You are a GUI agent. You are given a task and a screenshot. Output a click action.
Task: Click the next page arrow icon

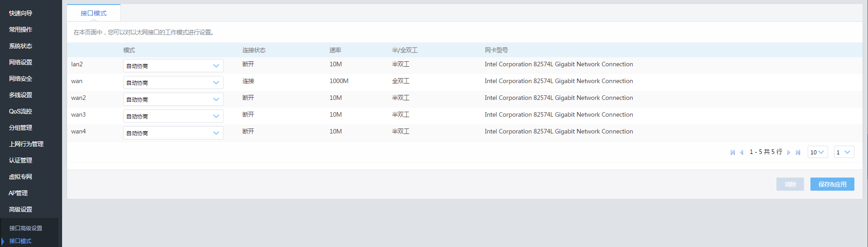pyautogui.click(x=789, y=153)
